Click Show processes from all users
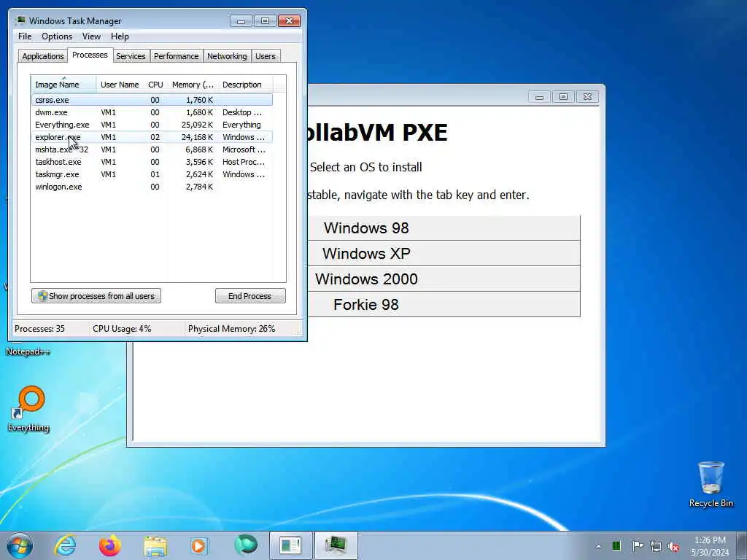This screenshot has height=560, width=747. 96,296
